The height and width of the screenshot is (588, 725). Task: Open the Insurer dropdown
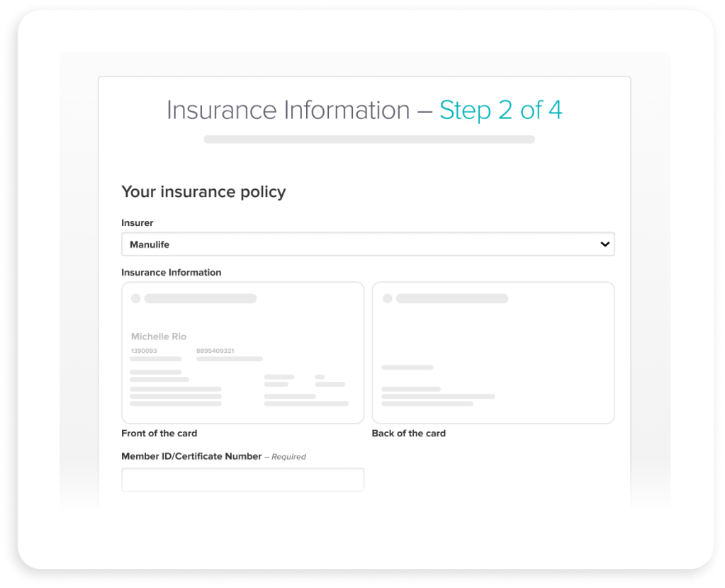pos(368,244)
